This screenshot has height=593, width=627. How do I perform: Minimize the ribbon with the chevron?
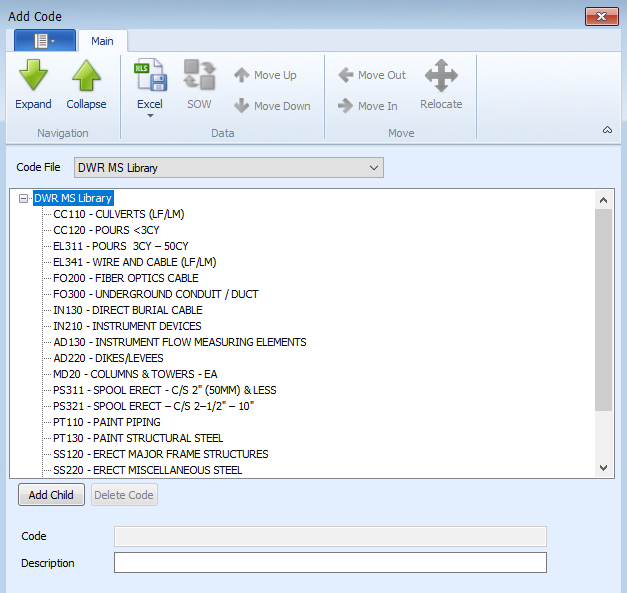pos(606,130)
